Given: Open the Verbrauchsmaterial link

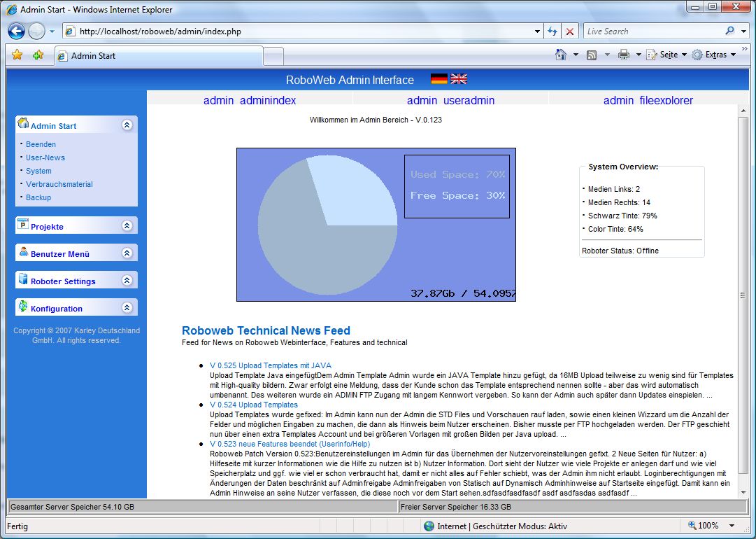Looking at the screenshot, I should [59, 184].
